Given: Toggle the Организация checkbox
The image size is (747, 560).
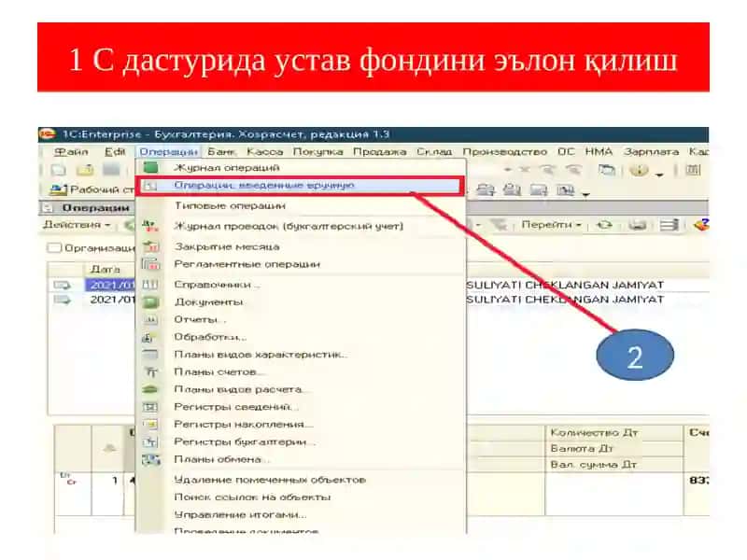Looking at the screenshot, I should (55, 248).
